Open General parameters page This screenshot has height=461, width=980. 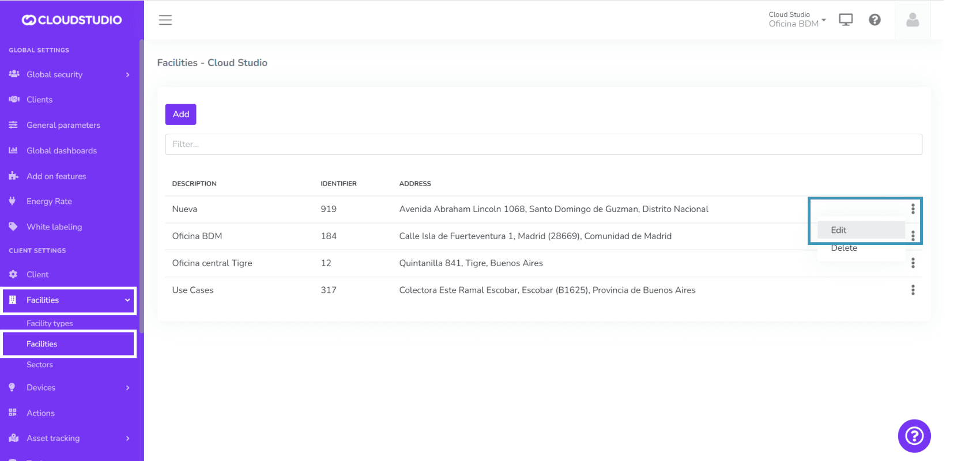(63, 125)
